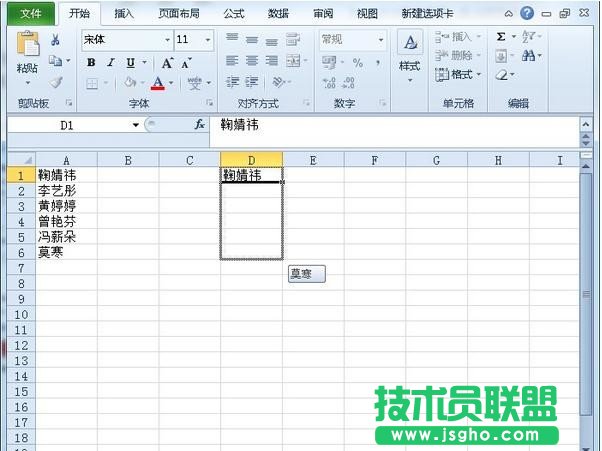Toggle bold formatting
The image size is (602, 451).
pos(91,62)
